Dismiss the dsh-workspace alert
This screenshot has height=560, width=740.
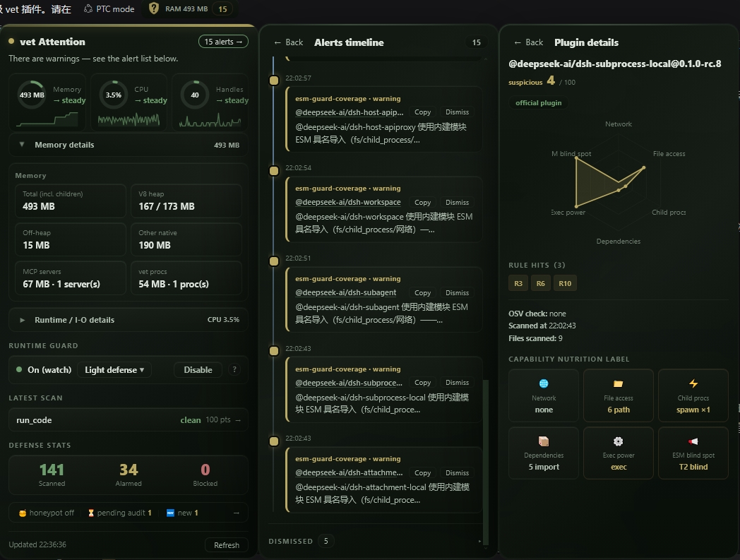pyautogui.click(x=458, y=202)
